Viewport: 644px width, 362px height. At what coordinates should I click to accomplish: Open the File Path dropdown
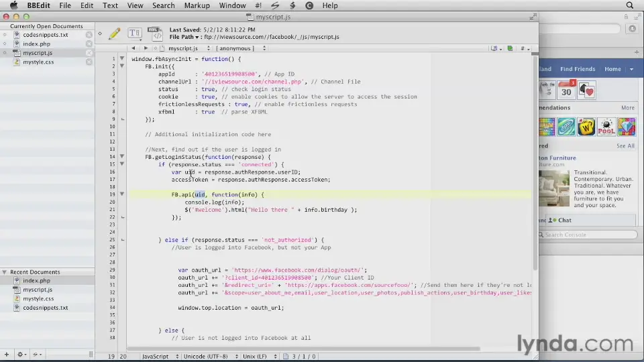point(184,37)
